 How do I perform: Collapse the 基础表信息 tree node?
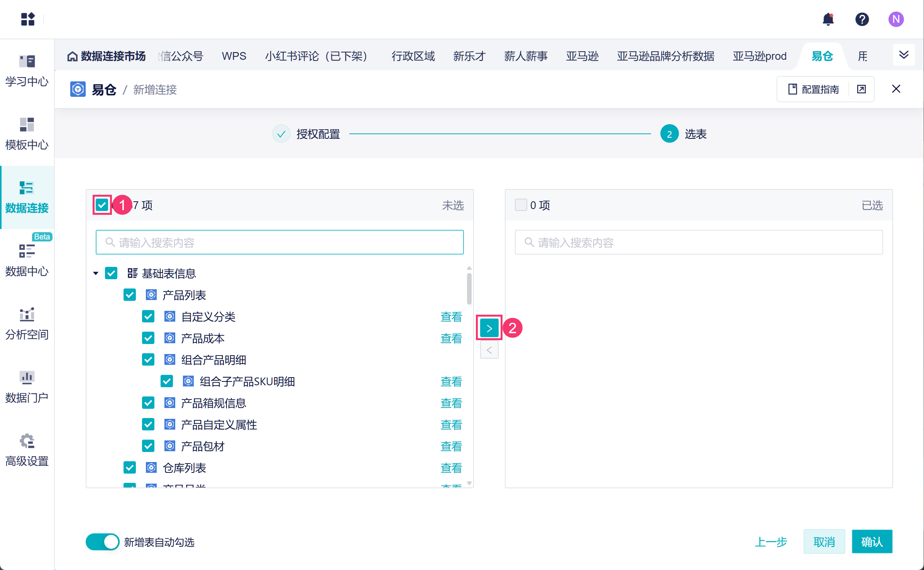96,273
